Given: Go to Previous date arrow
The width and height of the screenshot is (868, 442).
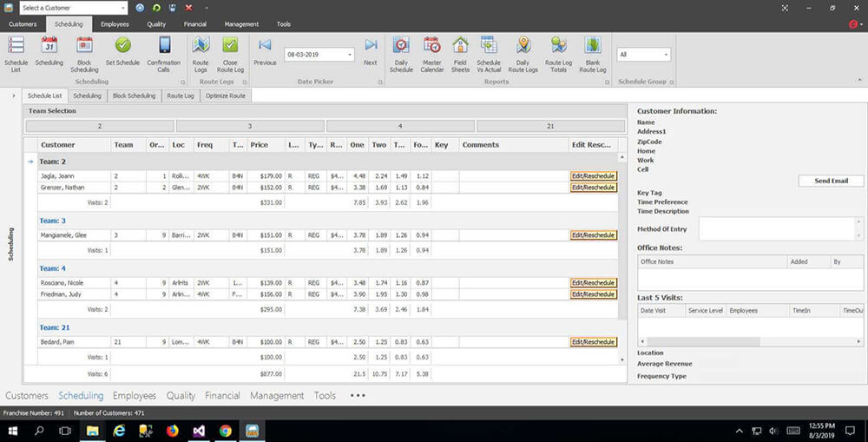Looking at the screenshot, I should [265, 46].
